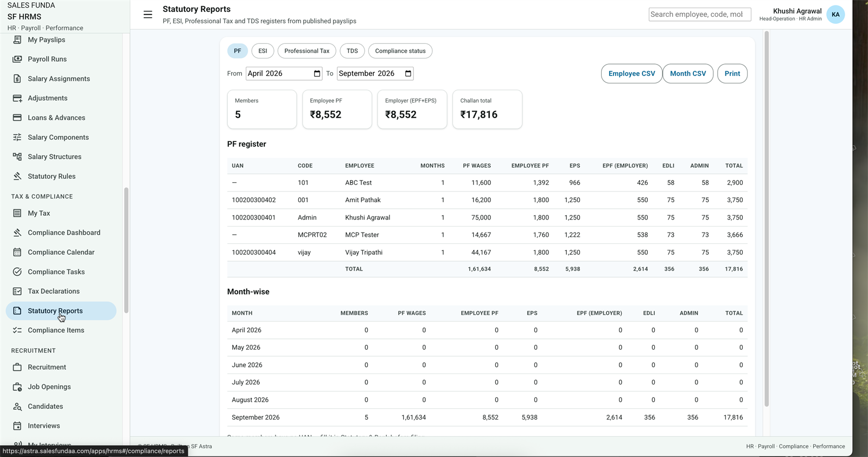Click the KA user avatar
The width and height of the screenshot is (868, 457).
[x=835, y=15]
